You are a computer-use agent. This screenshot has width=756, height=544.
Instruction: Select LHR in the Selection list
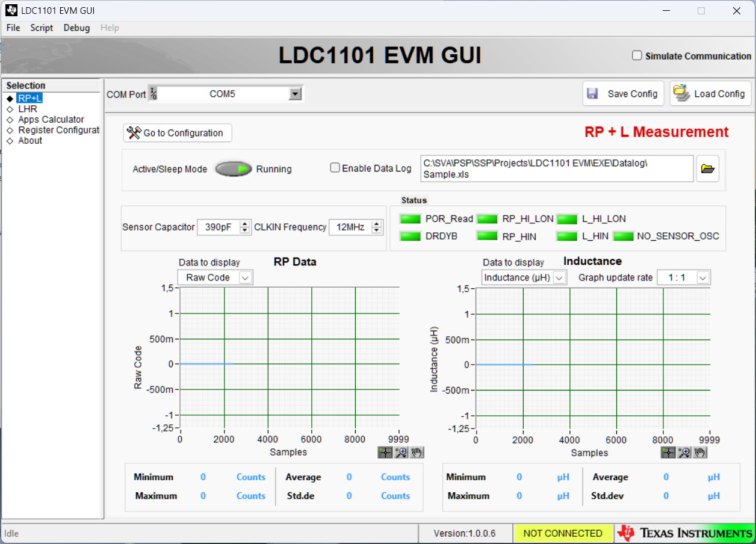[28, 109]
